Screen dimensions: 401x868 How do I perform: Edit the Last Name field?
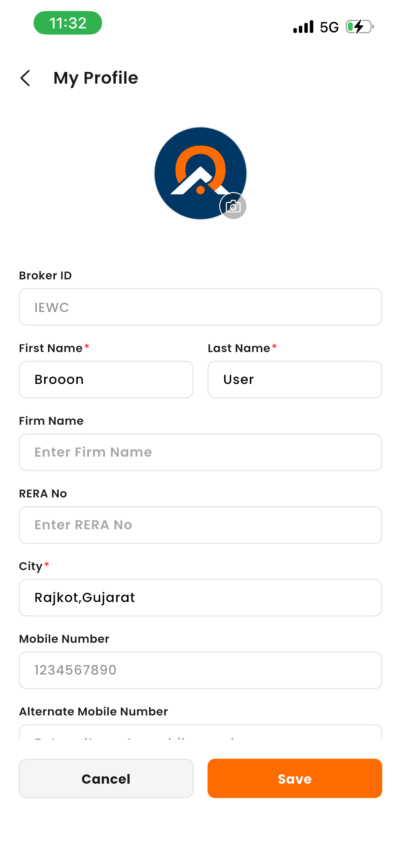pyautogui.click(x=295, y=379)
